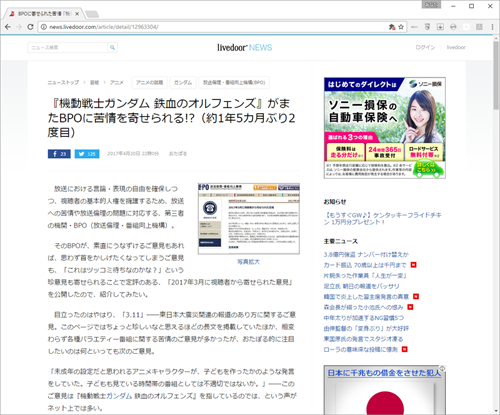
Task: Open the Chrome three-dot menu
Action: [492, 27]
